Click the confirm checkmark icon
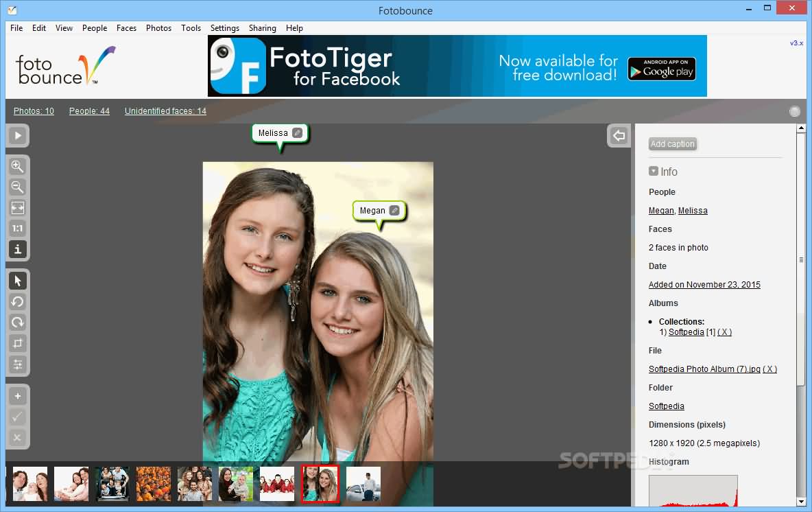The image size is (812, 512). click(18, 417)
